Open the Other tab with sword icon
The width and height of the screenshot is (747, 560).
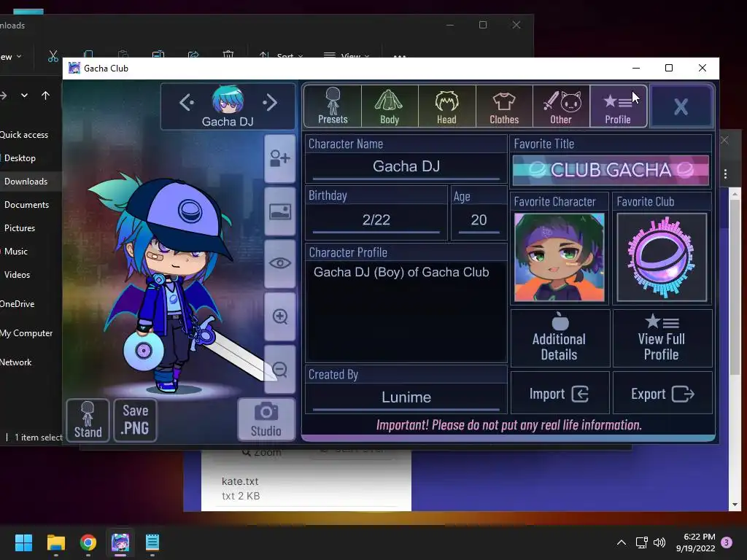pos(561,106)
